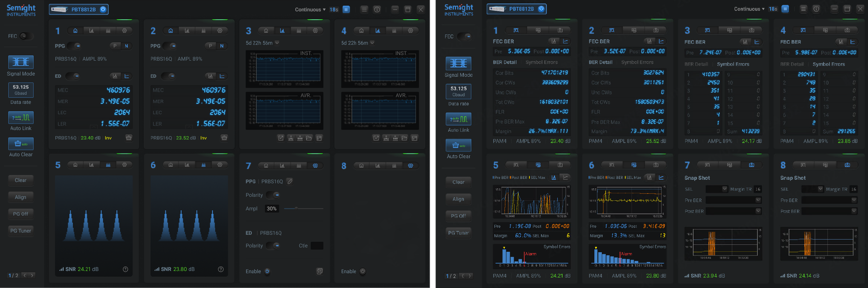Viewport: 868px width, 288px height.
Task: Open snapshot camera view for channel 1, right window
Action: 560,30
